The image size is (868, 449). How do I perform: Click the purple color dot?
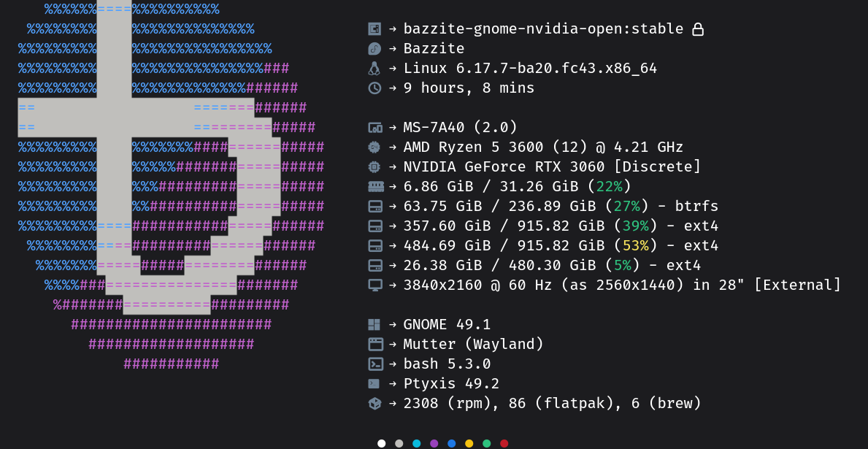[x=434, y=443]
